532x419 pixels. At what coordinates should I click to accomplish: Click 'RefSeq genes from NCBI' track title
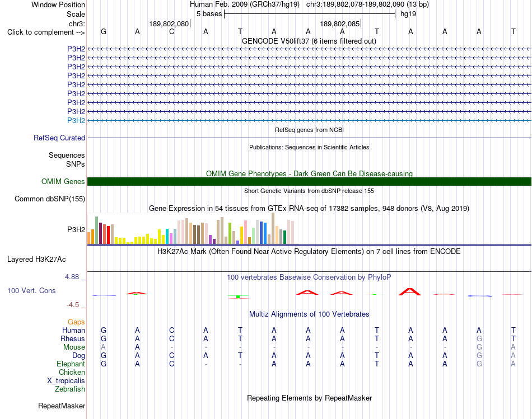309,130
